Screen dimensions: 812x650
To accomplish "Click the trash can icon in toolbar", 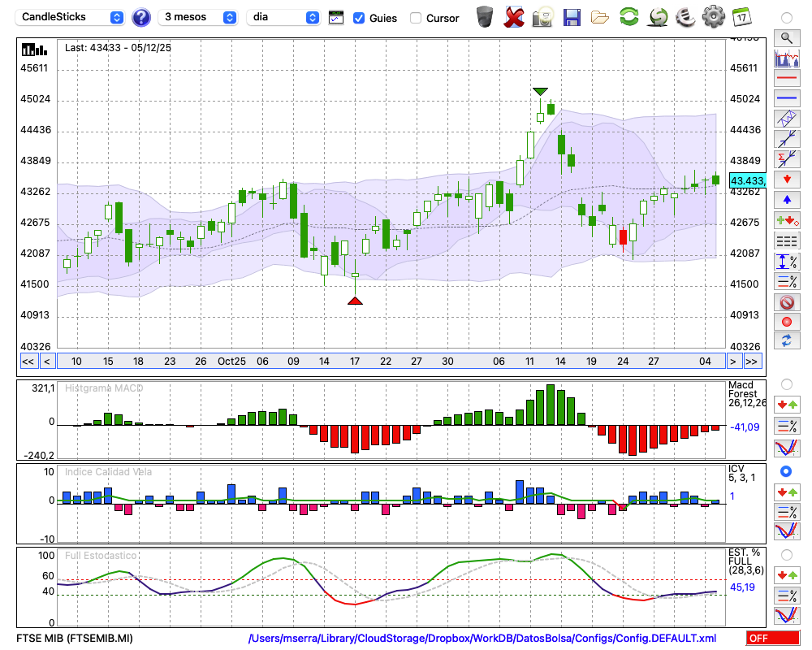I will pyautogui.click(x=485, y=17).
